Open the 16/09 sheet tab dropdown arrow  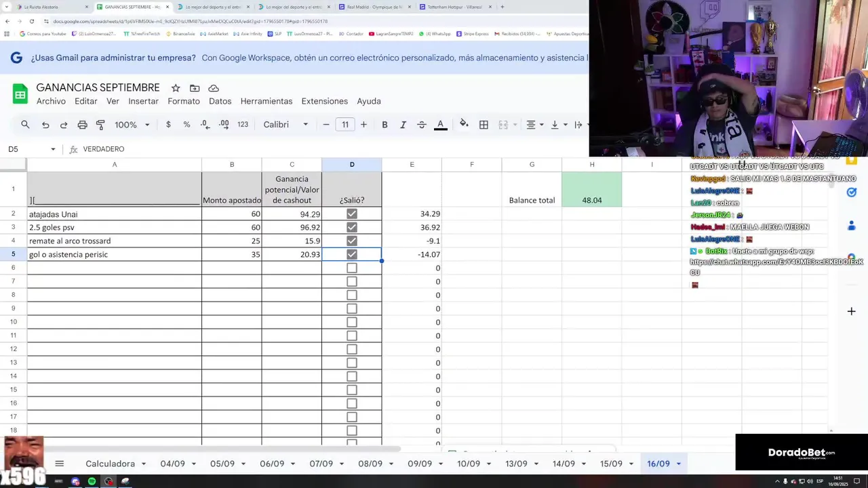click(679, 464)
